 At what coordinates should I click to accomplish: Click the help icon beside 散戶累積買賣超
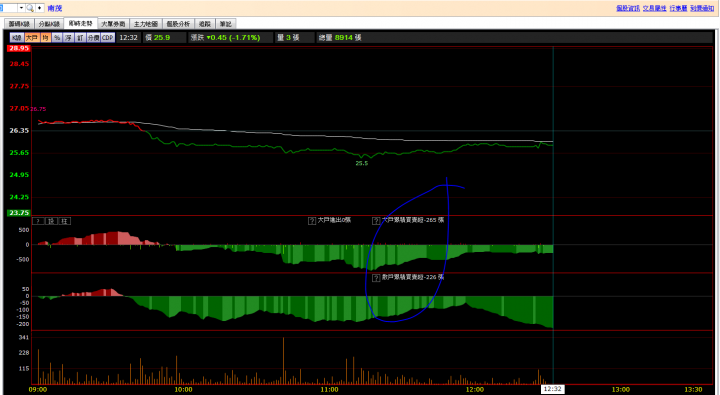[x=376, y=278]
